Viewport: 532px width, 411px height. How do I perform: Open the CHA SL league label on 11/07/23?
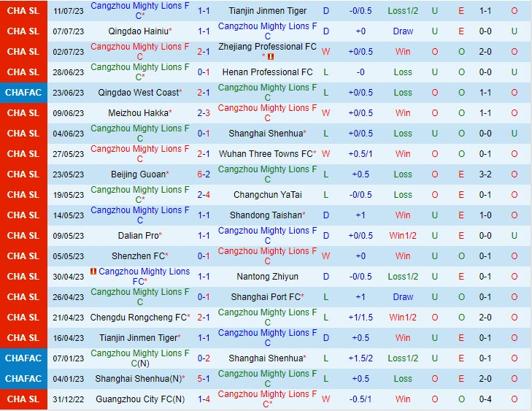[23, 11]
